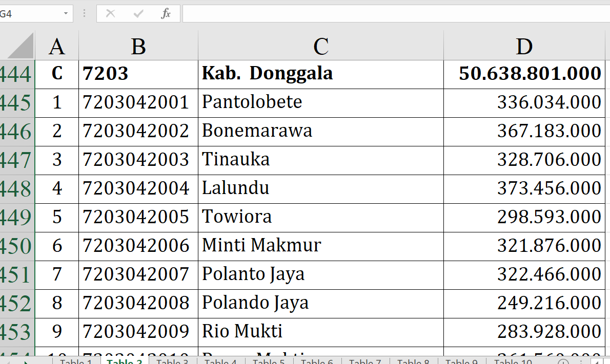Viewport: 610px width, 364px height.
Task: Click the Select All corner triangle
Action: tap(21, 47)
